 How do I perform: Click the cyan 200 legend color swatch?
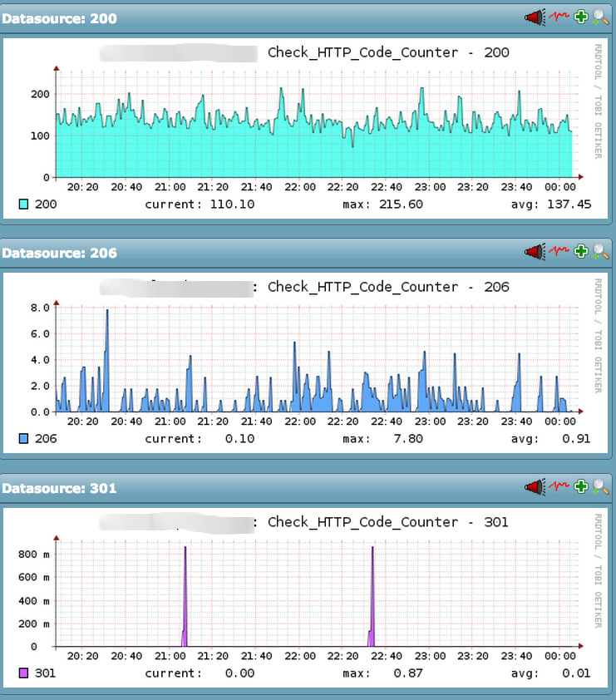coord(23,204)
